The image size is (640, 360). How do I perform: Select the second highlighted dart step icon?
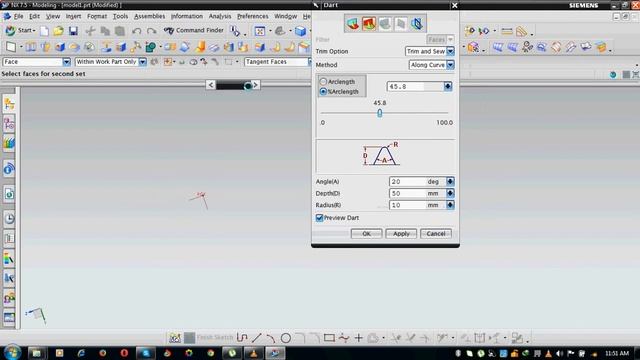pos(369,24)
